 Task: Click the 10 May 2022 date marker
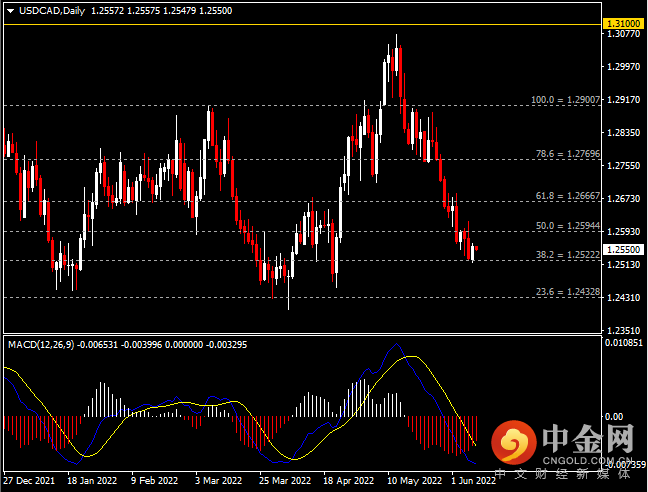tap(414, 480)
